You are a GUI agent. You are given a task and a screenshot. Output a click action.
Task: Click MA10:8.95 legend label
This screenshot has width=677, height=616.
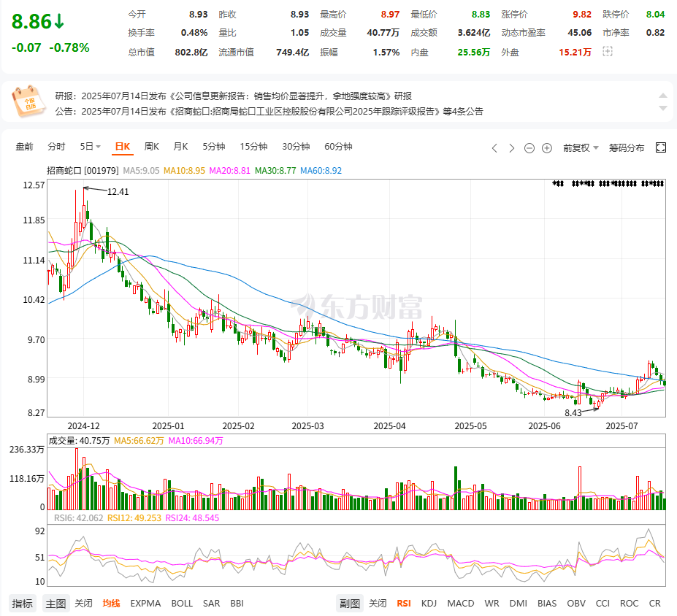184,170
